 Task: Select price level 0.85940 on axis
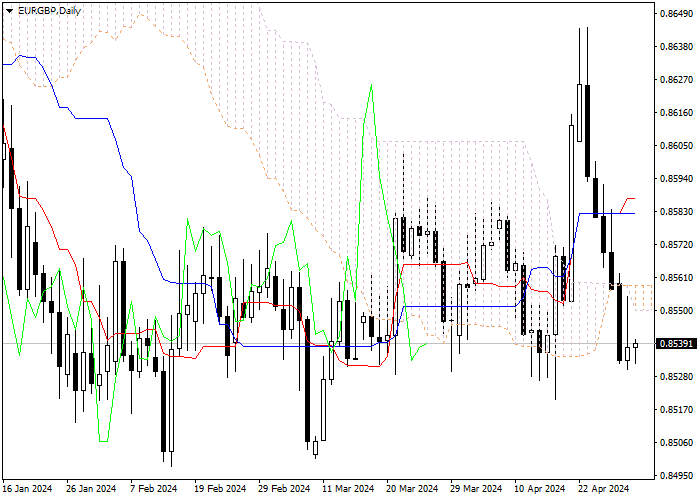[x=676, y=179]
